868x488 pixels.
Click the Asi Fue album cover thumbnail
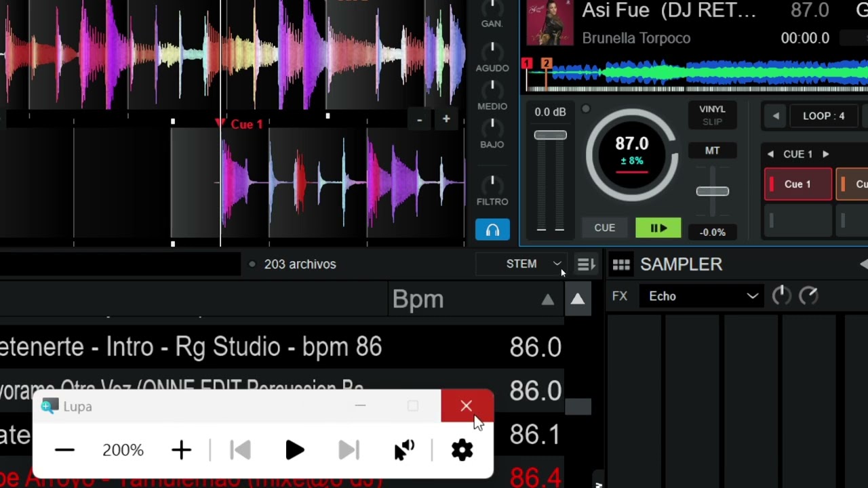click(x=550, y=23)
